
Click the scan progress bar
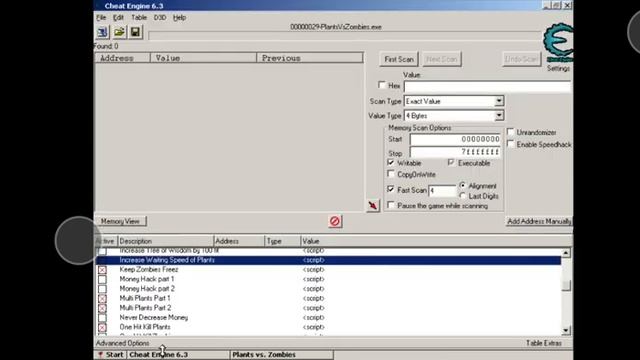[345, 36]
